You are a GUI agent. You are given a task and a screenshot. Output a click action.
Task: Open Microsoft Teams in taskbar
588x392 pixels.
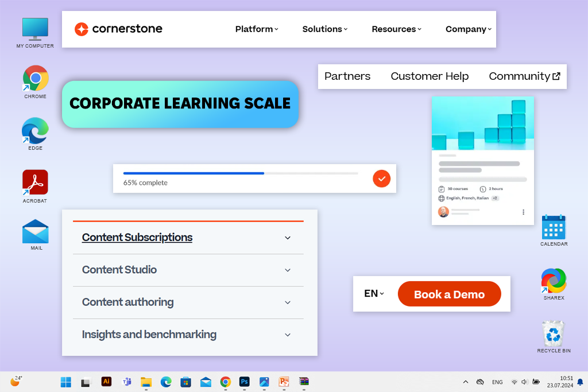pos(127,382)
